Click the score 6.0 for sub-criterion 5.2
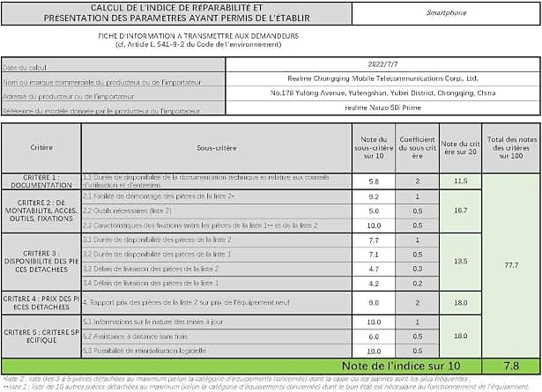 [374, 337]
